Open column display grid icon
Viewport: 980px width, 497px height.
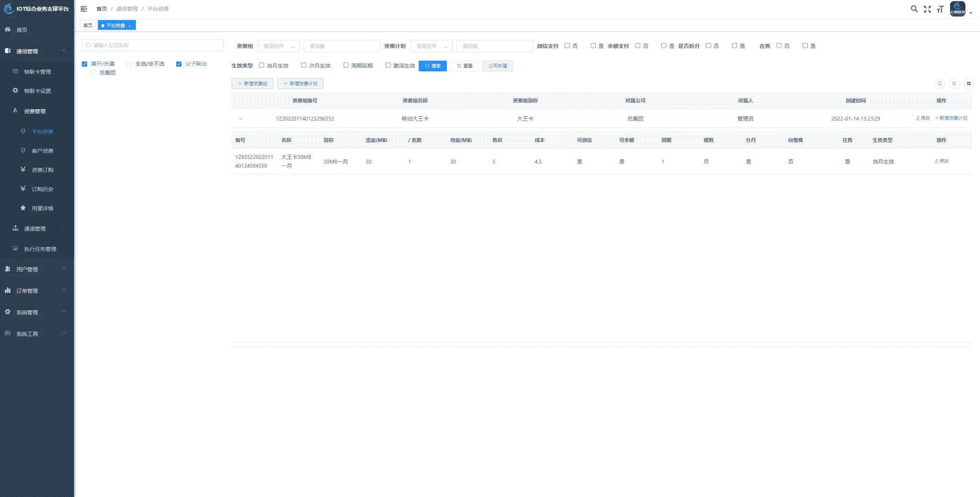969,84
